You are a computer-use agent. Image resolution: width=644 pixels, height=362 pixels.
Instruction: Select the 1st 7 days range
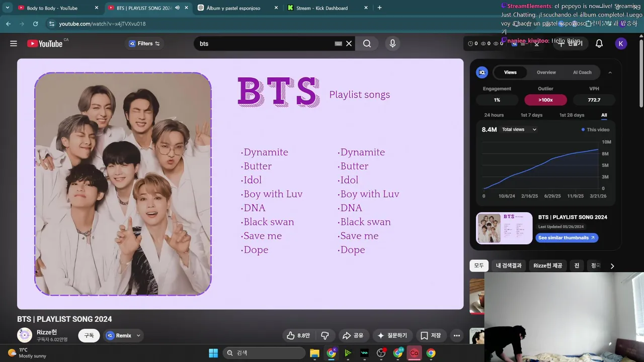pos(531,115)
